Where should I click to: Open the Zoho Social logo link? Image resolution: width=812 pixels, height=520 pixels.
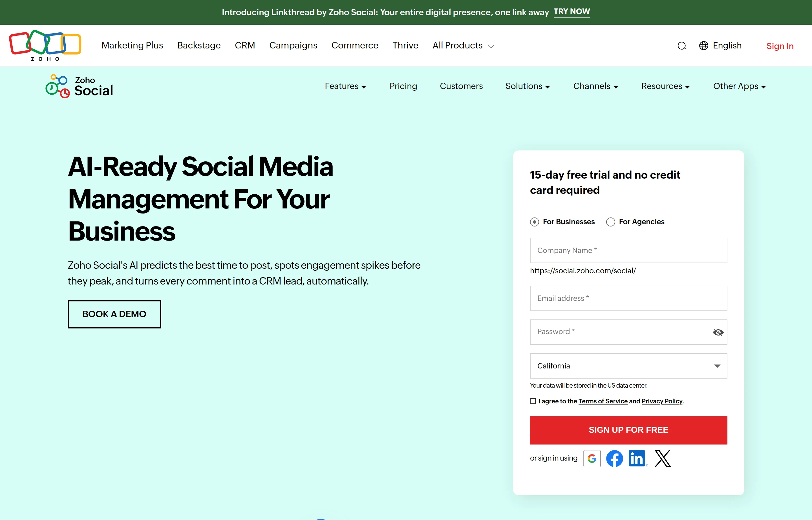click(x=79, y=86)
